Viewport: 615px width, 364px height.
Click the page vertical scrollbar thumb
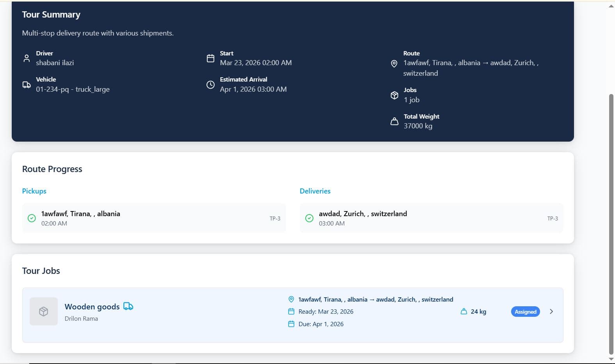(x=611, y=224)
